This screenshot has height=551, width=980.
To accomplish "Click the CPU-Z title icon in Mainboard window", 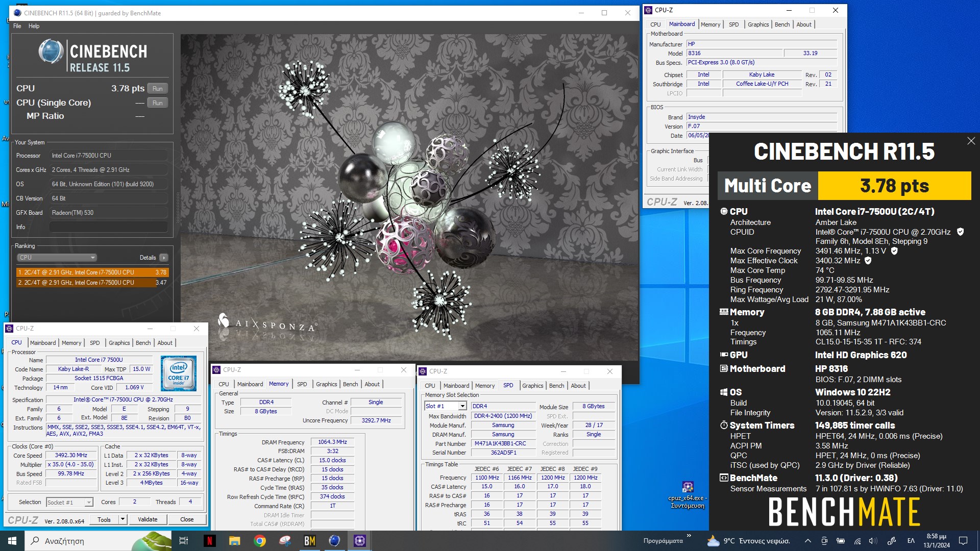I will click(648, 10).
